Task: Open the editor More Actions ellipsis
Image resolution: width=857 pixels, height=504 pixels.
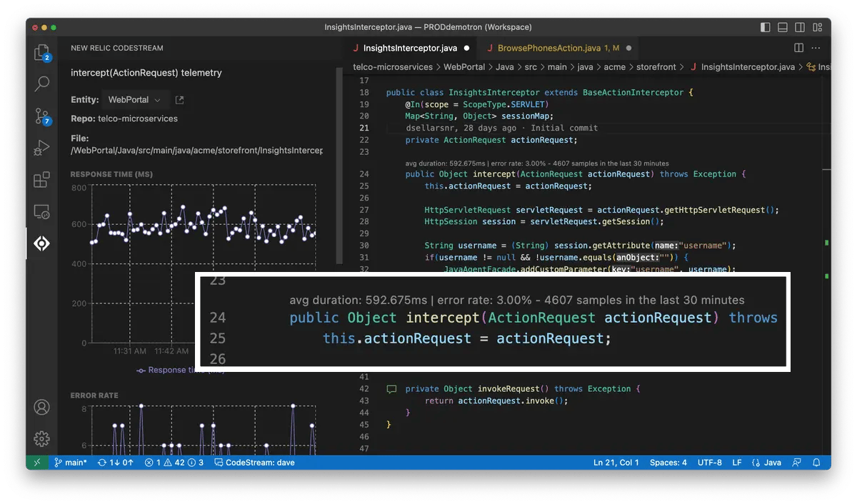Action: [817, 48]
